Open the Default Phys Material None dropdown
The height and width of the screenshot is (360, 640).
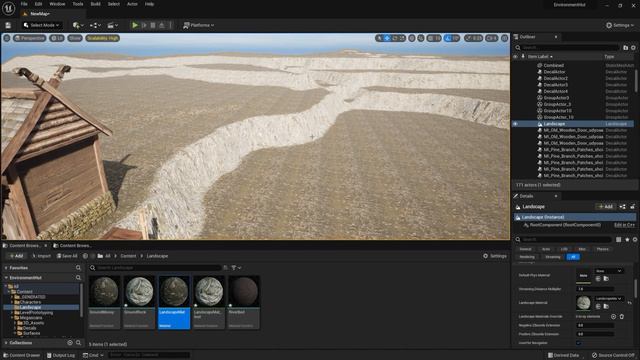[608, 271]
